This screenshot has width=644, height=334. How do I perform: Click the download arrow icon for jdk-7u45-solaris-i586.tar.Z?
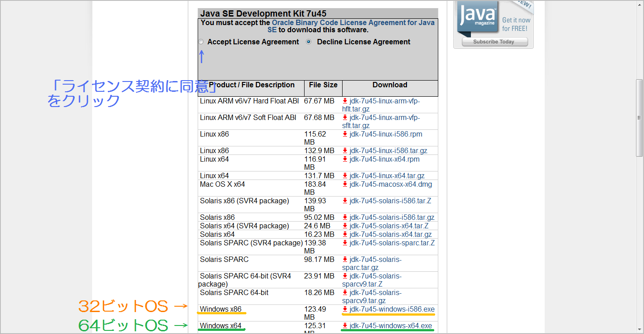point(345,201)
